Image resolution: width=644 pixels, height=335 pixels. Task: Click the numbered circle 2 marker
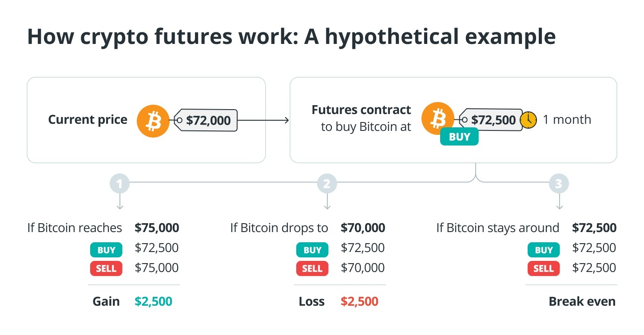[x=327, y=184]
